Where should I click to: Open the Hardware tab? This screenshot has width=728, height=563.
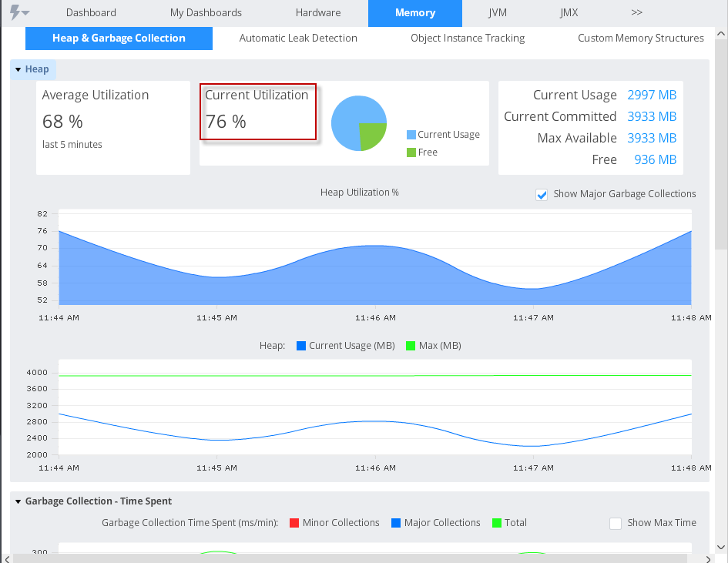(x=318, y=12)
